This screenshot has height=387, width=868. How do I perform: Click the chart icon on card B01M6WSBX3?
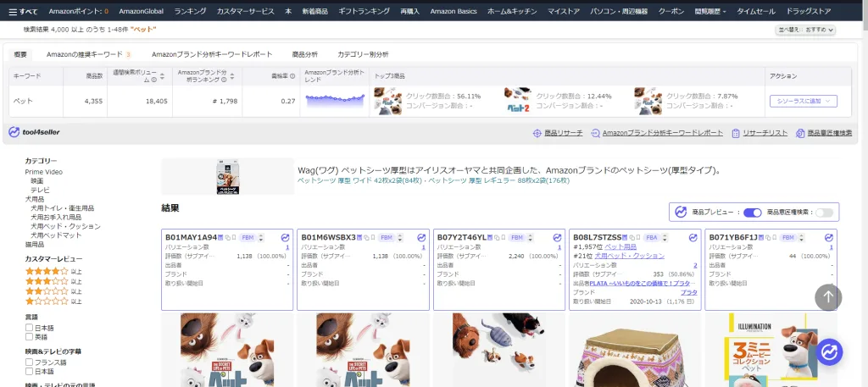(x=421, y=238)
